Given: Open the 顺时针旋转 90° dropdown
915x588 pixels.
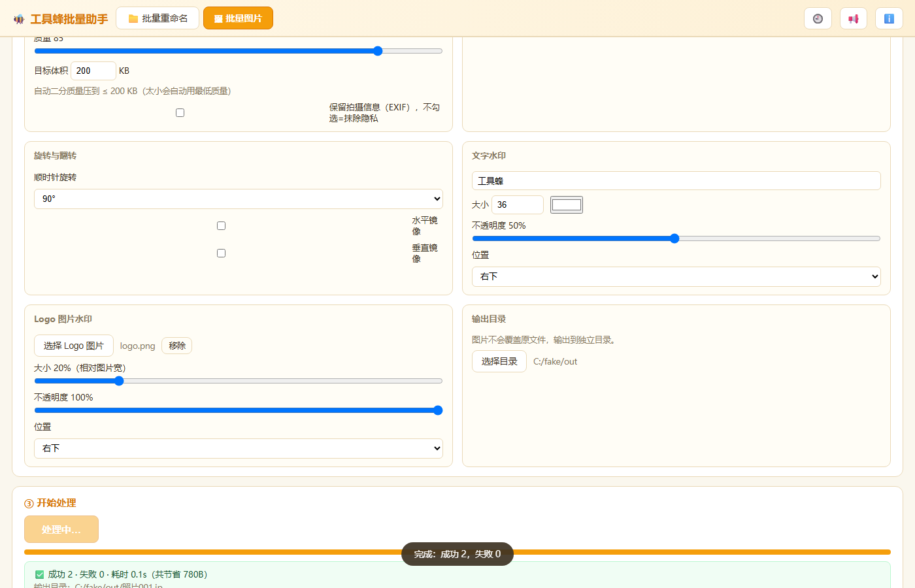Looking at the screenshot, I should [x=239, y=199].
